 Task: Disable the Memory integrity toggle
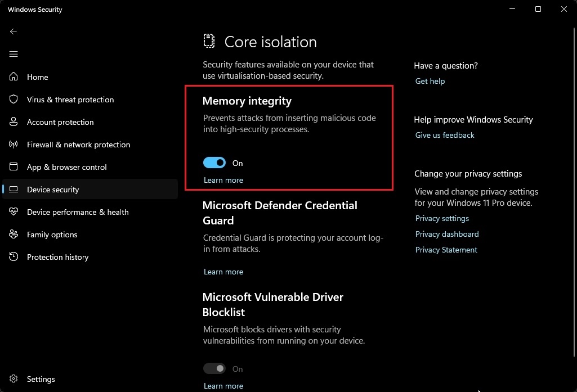(x=214, y=163)
